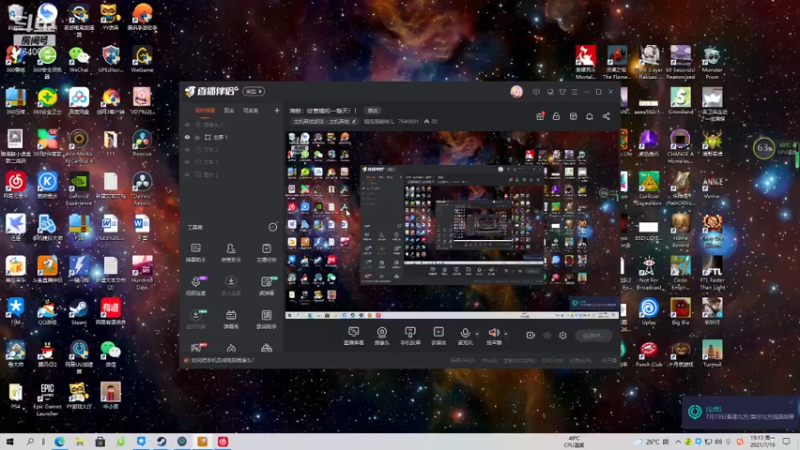Click the record camera icon near the settings gear
Viewport: 800px width, 450px height.
pyautogui.click(x=531, y=335)
